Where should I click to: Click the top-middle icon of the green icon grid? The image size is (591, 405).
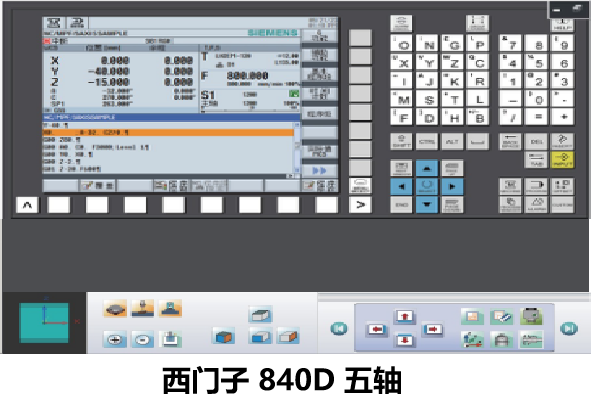[x=502, y=316]
